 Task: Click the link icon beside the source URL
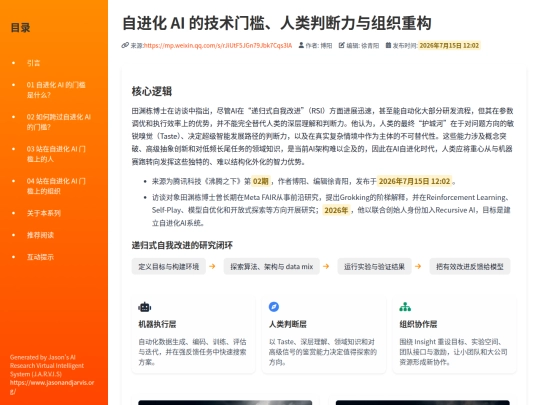[125, 45]
